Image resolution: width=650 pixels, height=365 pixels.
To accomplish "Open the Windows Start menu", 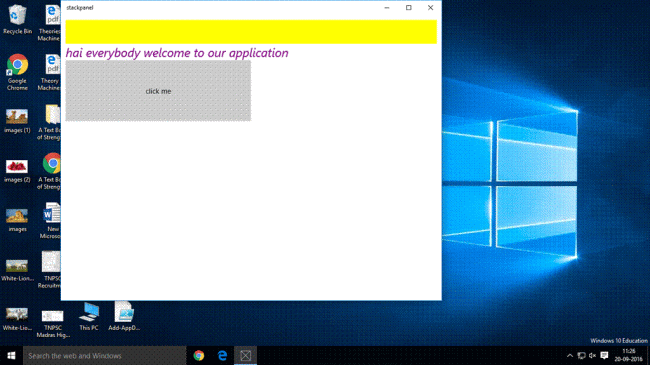I will pos(11,355).
